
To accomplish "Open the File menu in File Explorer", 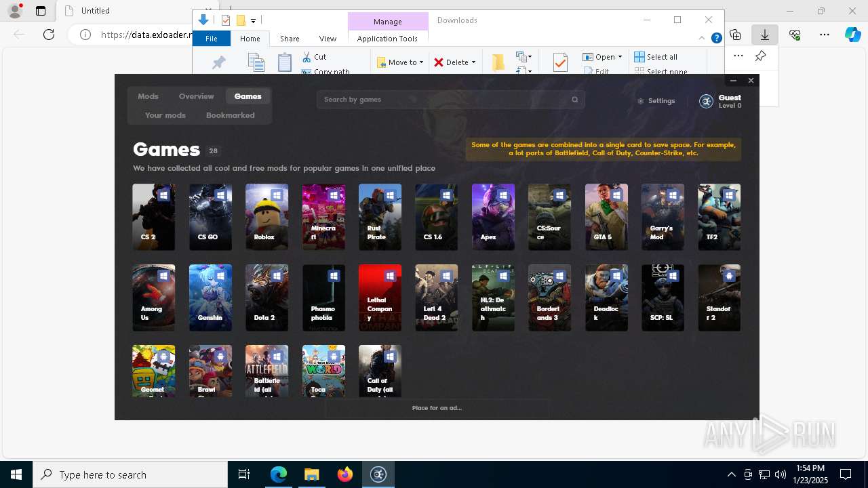I will coord(212,39).
